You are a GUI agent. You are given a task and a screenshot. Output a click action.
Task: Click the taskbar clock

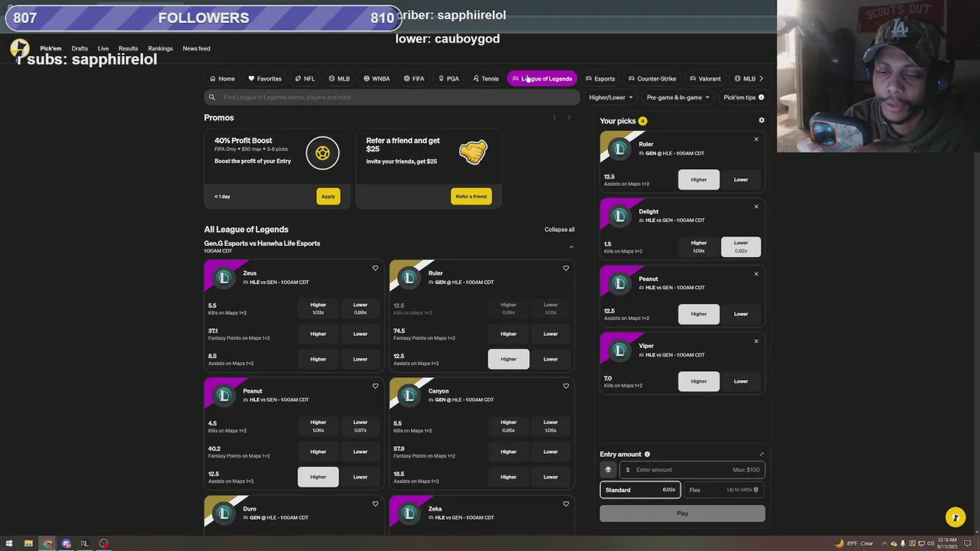pos(946,543)
